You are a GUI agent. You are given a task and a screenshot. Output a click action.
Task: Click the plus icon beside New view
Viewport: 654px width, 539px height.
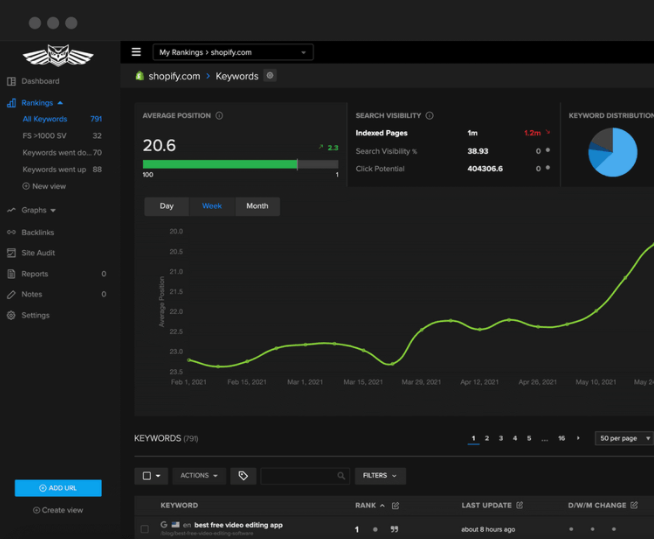point(26,186)
